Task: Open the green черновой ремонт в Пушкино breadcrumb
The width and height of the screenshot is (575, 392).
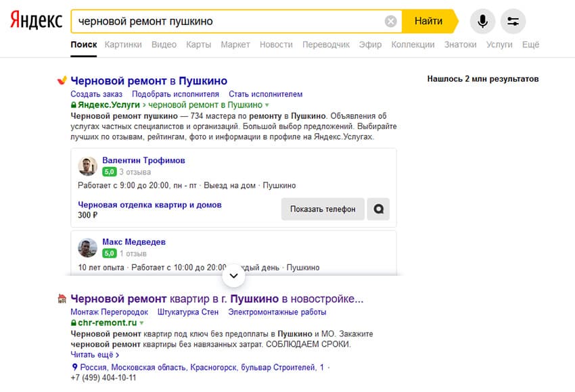Action: click(x=206, y=105)
